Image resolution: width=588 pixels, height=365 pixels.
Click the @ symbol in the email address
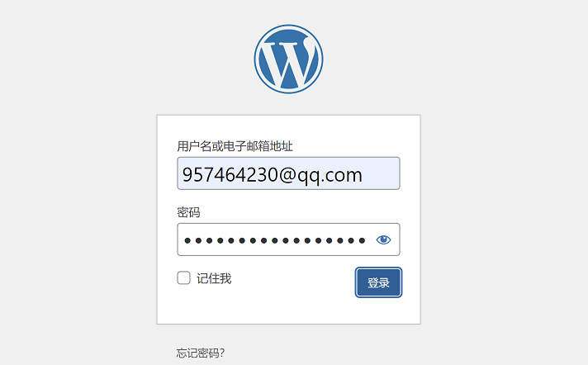click(287, 175)
